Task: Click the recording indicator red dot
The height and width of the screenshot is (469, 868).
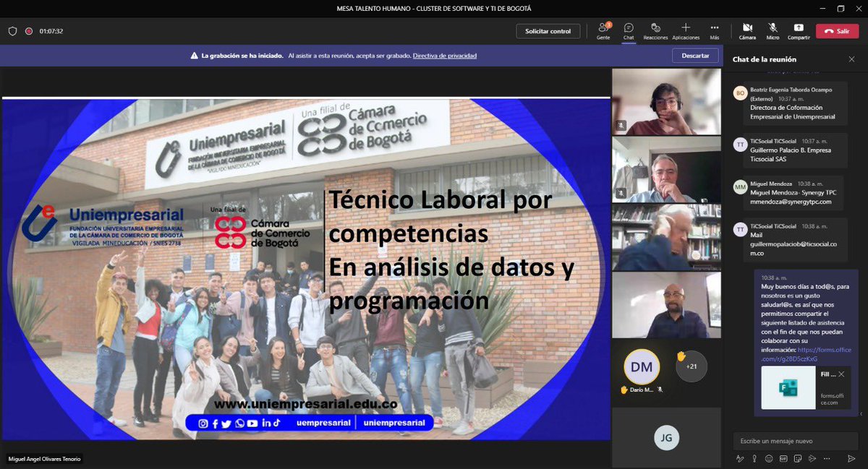Action: [29, 31]
